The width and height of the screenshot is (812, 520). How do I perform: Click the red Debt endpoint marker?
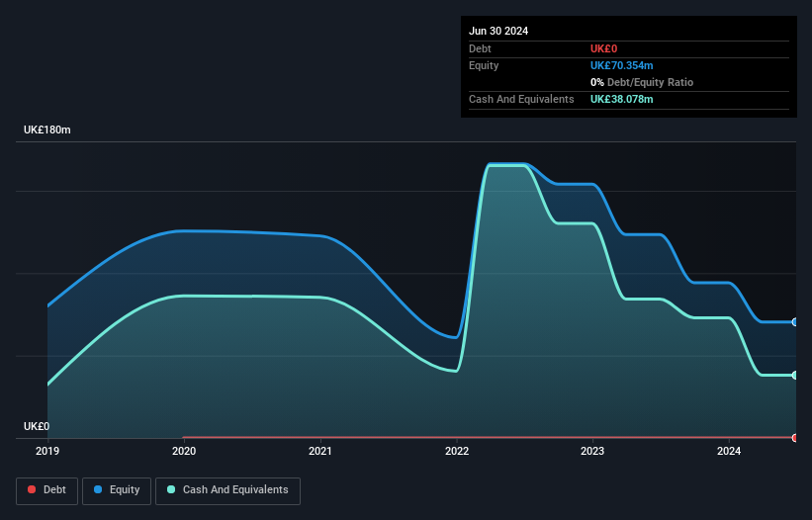(795, 438)
